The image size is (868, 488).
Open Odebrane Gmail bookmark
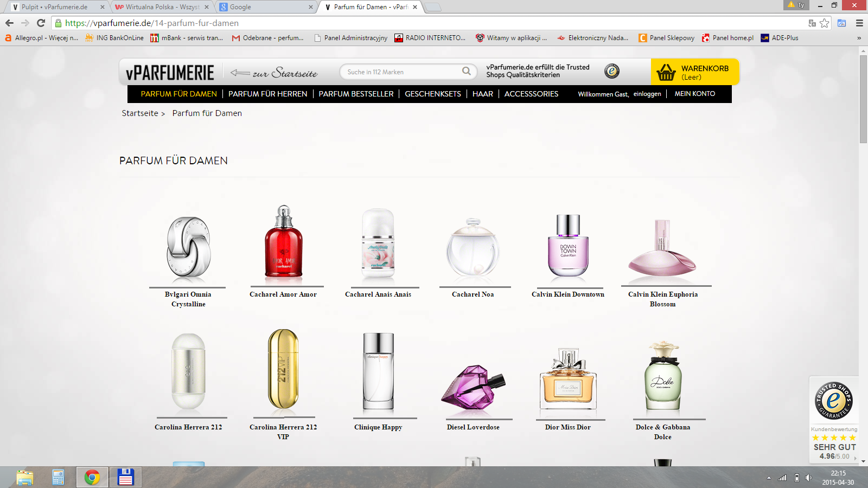(x=267, y=38)
